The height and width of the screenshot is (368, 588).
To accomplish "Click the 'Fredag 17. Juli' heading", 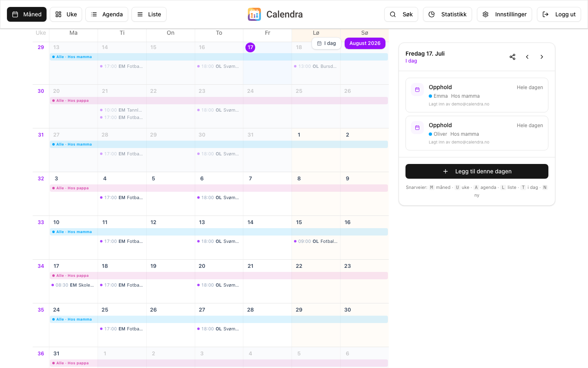I will pos(425,54).
